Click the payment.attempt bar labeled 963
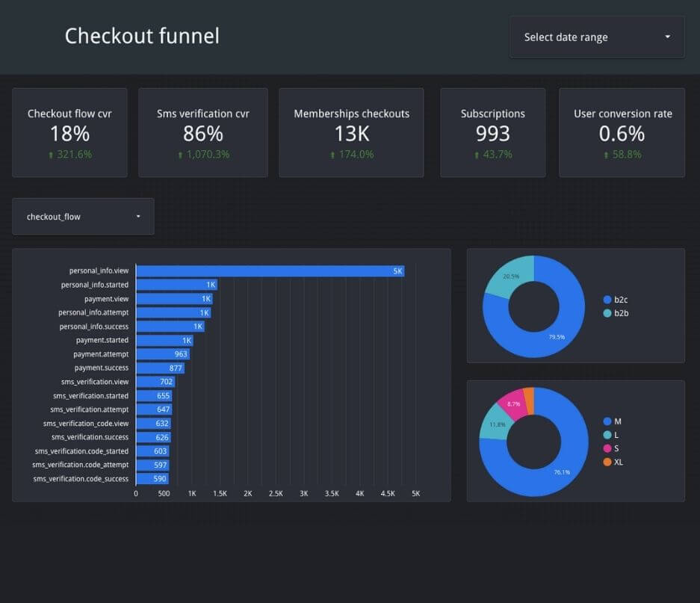 (163, 354)
